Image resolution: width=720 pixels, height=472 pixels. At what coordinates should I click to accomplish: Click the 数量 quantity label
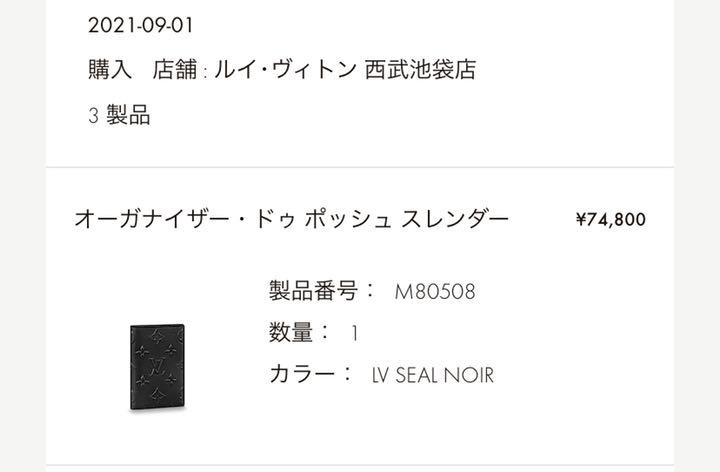(x=291, y=332)
